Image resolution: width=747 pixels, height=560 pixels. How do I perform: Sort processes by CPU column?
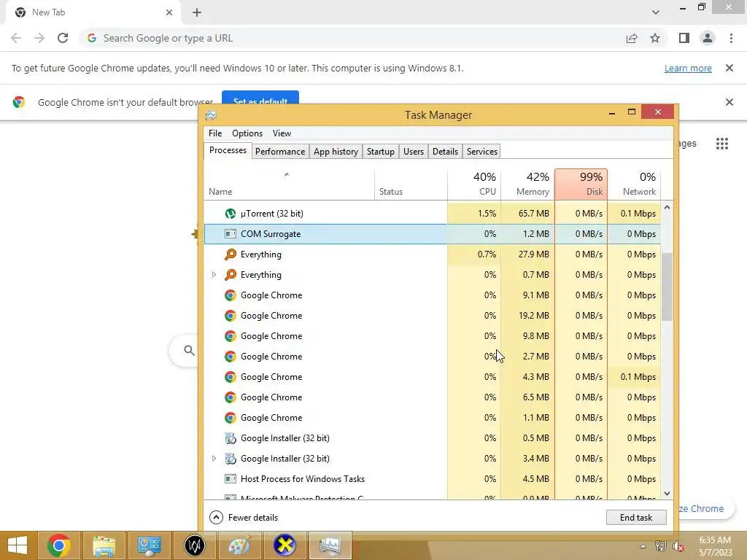[474, 184]
